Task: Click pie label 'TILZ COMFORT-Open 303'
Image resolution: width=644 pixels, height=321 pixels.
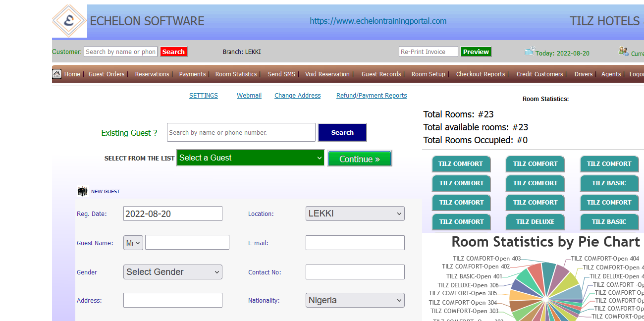Action: (465, 311)
